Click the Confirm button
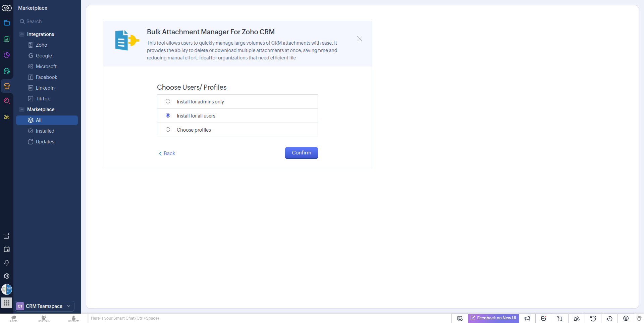 301,153
